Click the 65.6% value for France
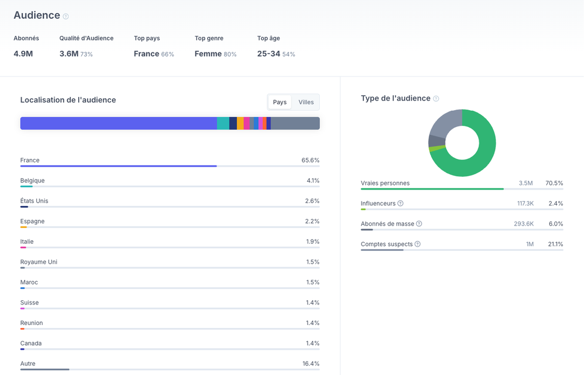The width and height of the screenshot is (588, 375). 310,160
